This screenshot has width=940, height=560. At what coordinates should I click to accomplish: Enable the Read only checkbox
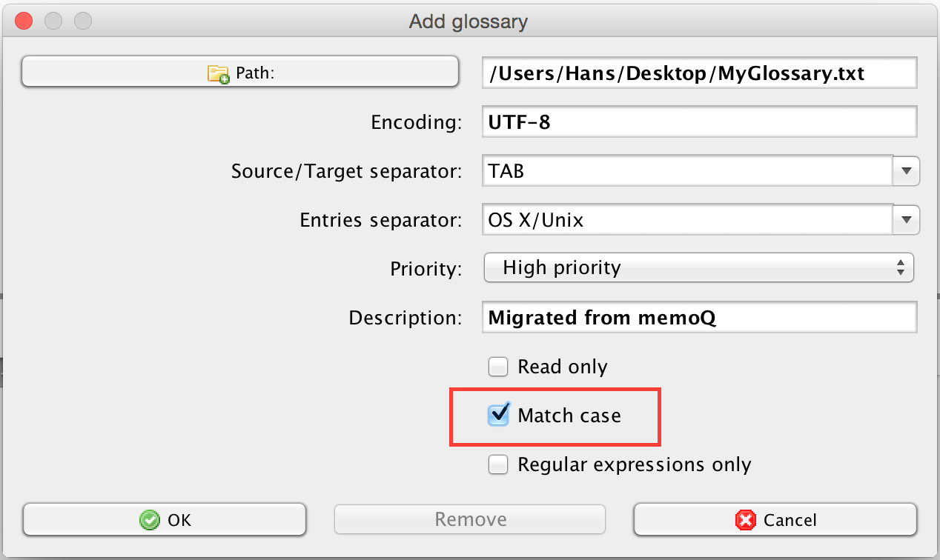pyautogui.click(x=498, y=367)
